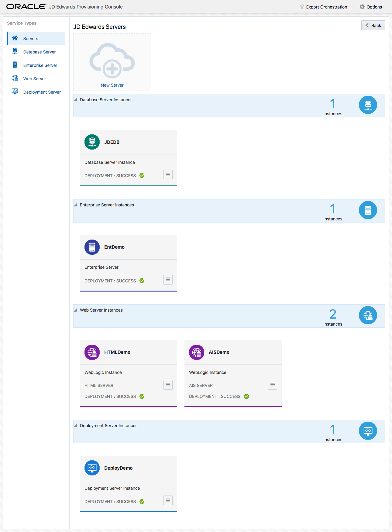Select the HTMLDemo web server icon
Screen dimensions: 392x532
pyautogui.click(x=92, y=352)
